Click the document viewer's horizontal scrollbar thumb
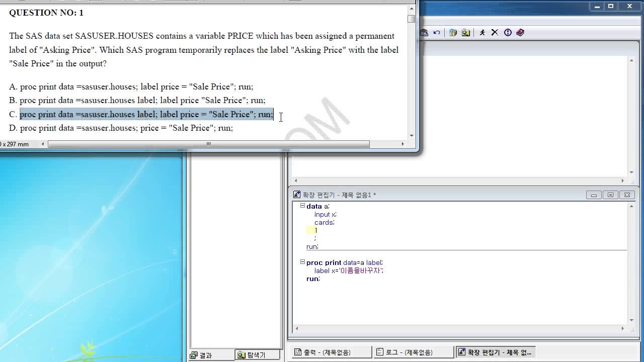 (x=208, y=144)
